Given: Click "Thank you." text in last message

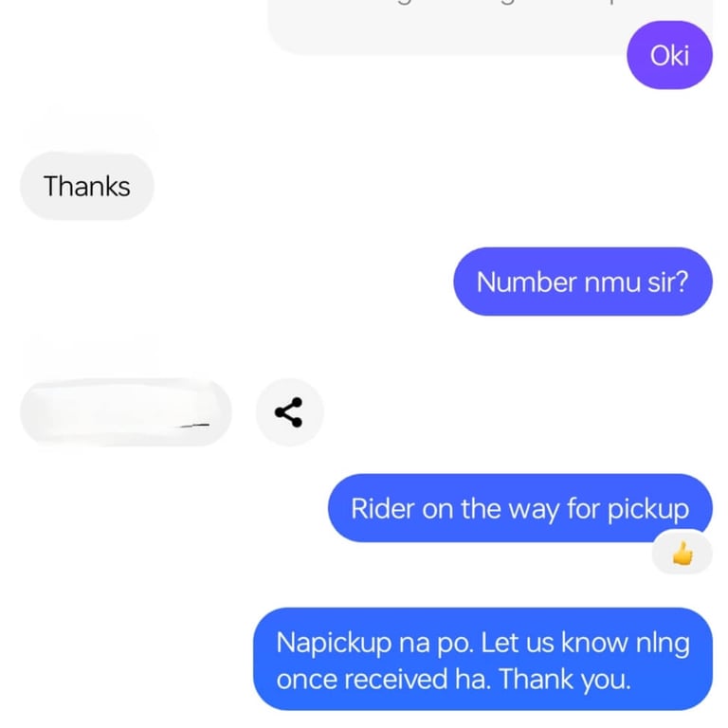Looking at the screenshot, I should (x=565, y=680).
